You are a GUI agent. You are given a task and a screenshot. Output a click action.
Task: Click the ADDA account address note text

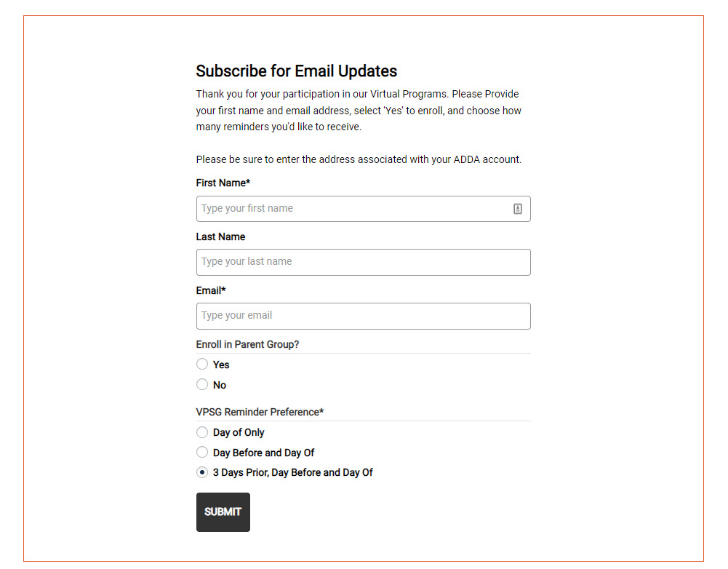pyautogui.click(x=359, y=159)
